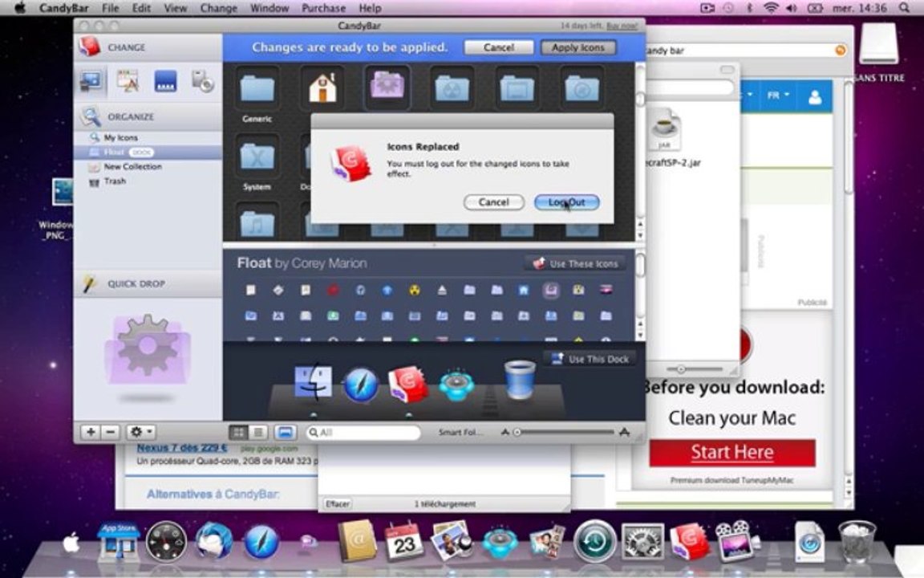Click the minus remove collection button
This screenshot has width=924, height=578.
111,433
